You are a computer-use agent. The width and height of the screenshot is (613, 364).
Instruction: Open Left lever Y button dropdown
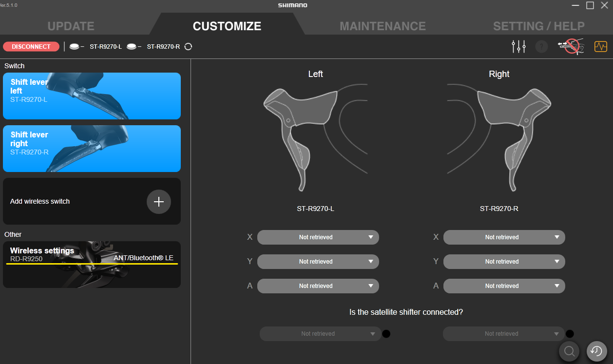(318, 262)
